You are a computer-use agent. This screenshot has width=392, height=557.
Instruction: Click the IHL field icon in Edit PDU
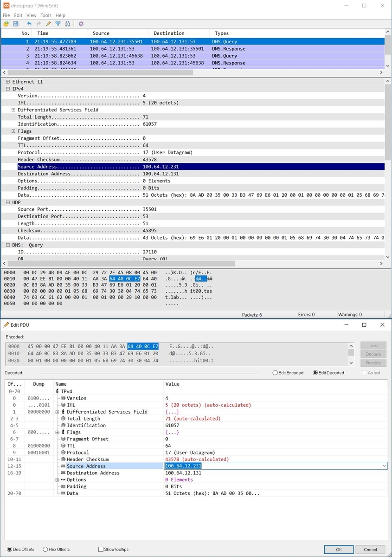point(63,405)
